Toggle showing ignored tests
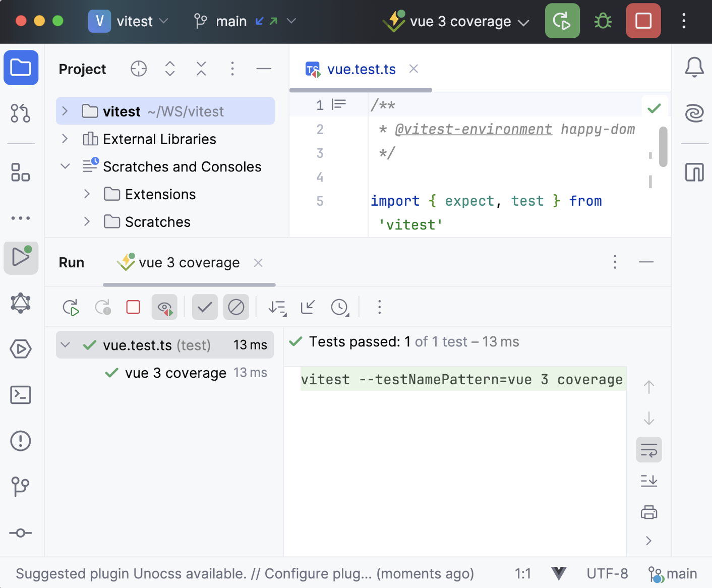The width and height of the screenshot is (712, 588). [x=235, y=307]
